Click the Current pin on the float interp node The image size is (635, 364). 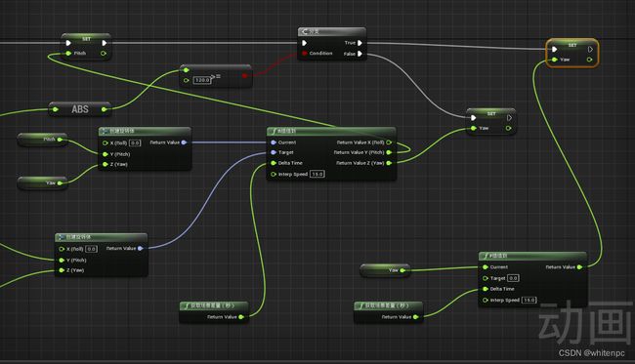tap(486, 267)
